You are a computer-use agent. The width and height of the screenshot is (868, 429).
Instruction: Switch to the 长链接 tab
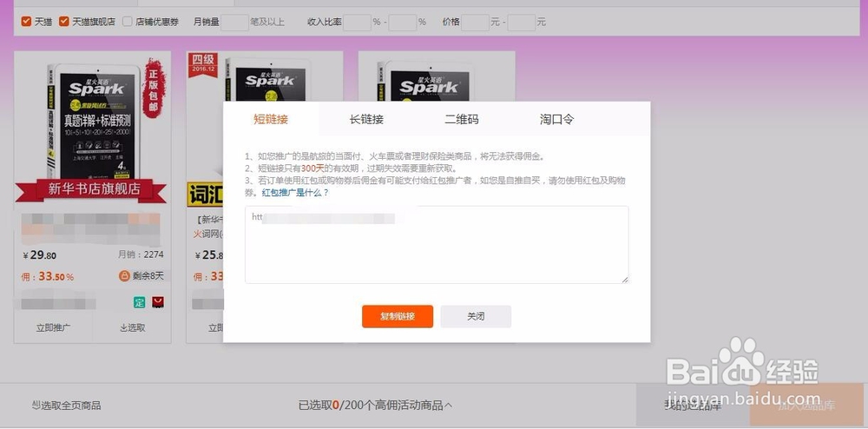pos(366,118)
